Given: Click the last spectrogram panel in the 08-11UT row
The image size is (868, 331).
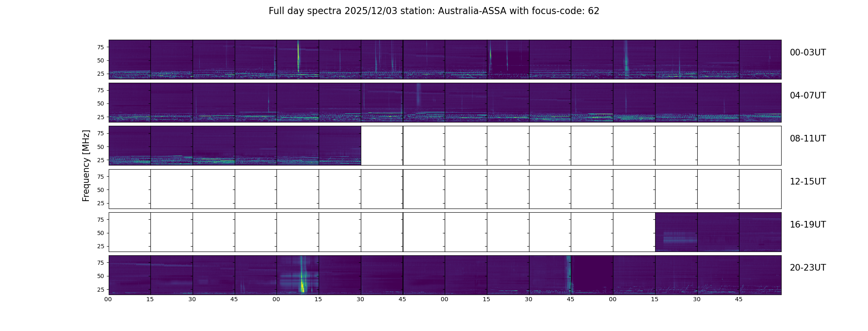Looking at the screenshot, I should tap(340, 146).
